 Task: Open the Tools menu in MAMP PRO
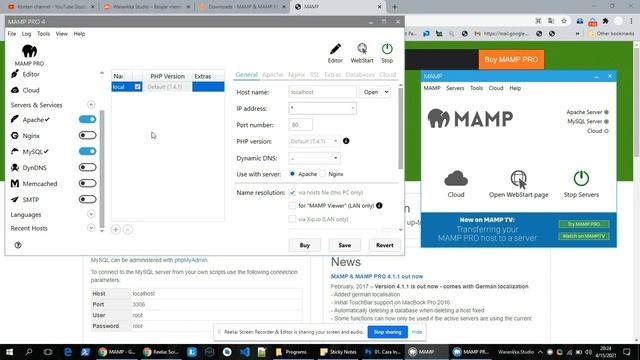coord(43,33)
